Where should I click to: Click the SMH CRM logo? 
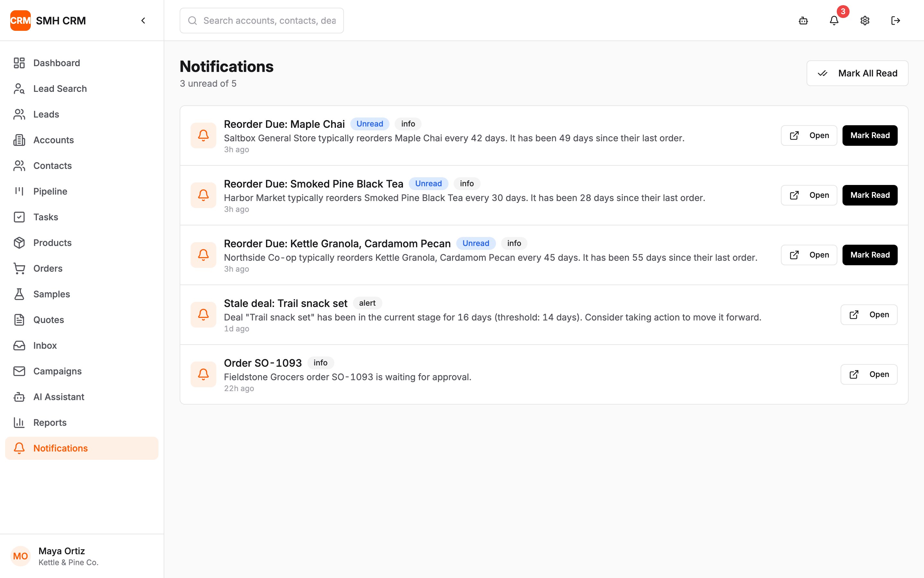[x=21, y=21]
